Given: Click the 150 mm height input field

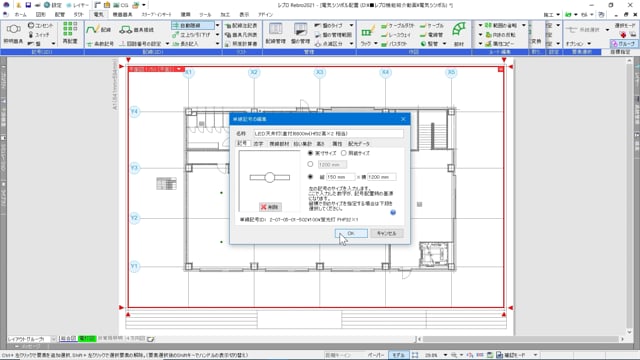Looking at the screenshot, I should tap(340, 177).
